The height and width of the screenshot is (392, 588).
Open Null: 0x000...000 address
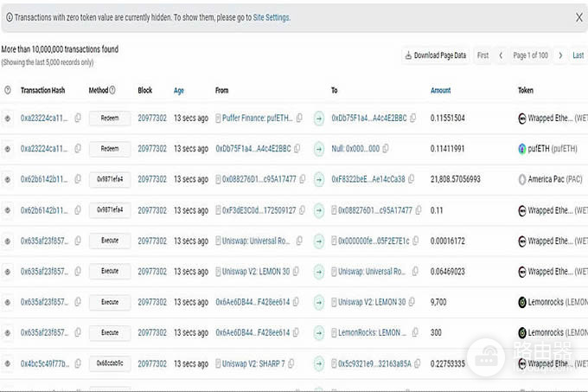pyautogui.click(x=355, y=149)
